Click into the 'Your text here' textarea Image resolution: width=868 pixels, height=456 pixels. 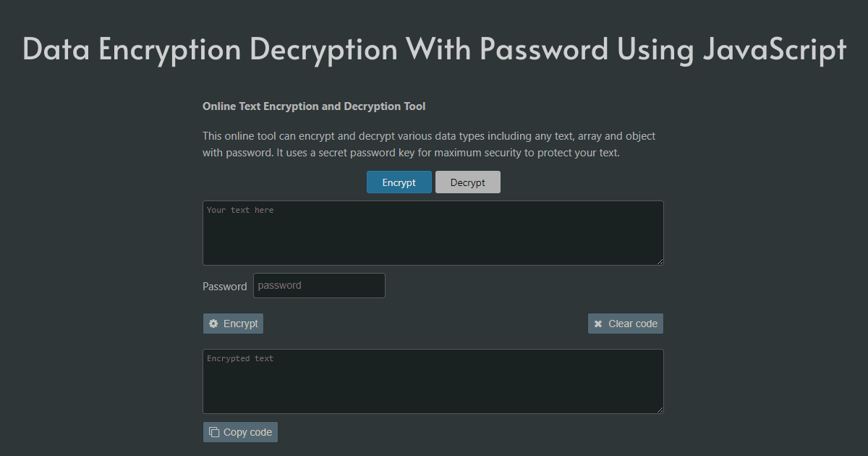click(x=433, y=233)
